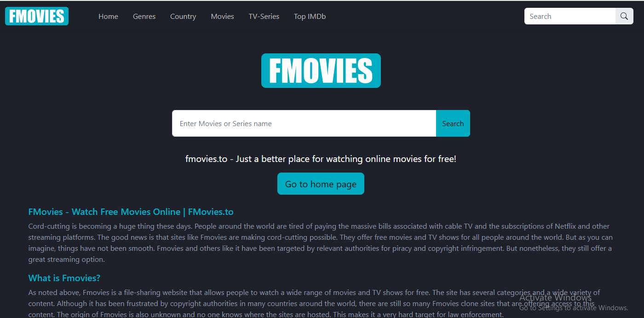
Task: Open the Home nav link
Action: pos(108,16)
